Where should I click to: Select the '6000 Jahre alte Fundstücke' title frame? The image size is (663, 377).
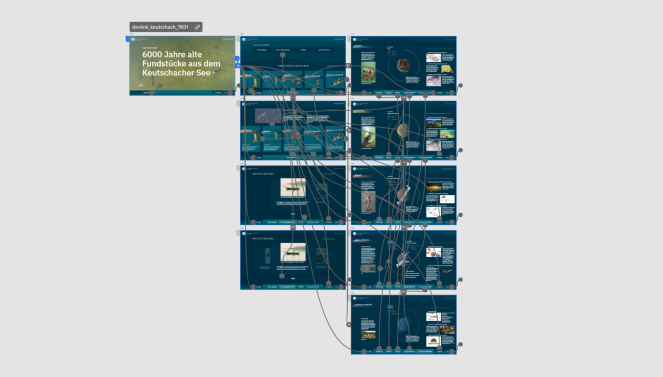click(x=182, y=66)
